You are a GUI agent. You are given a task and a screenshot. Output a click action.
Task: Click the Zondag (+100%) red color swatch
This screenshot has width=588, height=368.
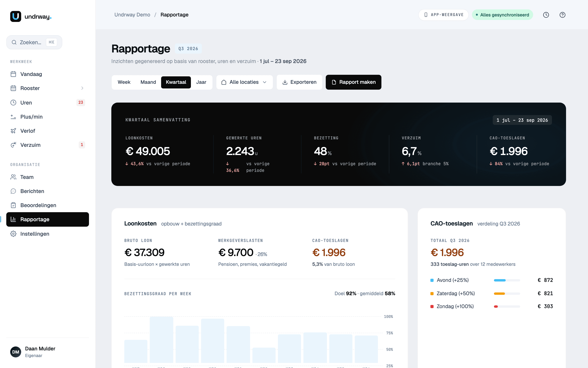pos(432,306)
